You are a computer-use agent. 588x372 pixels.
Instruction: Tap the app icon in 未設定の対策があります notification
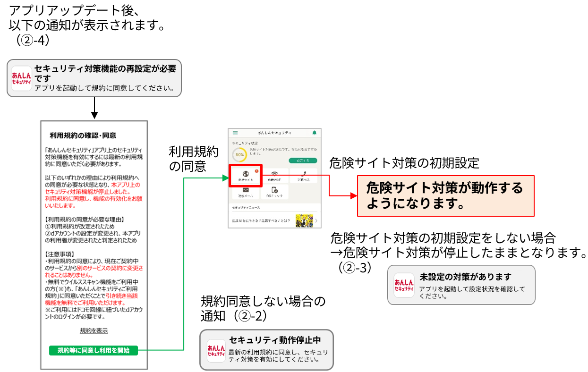pos(404,285)
